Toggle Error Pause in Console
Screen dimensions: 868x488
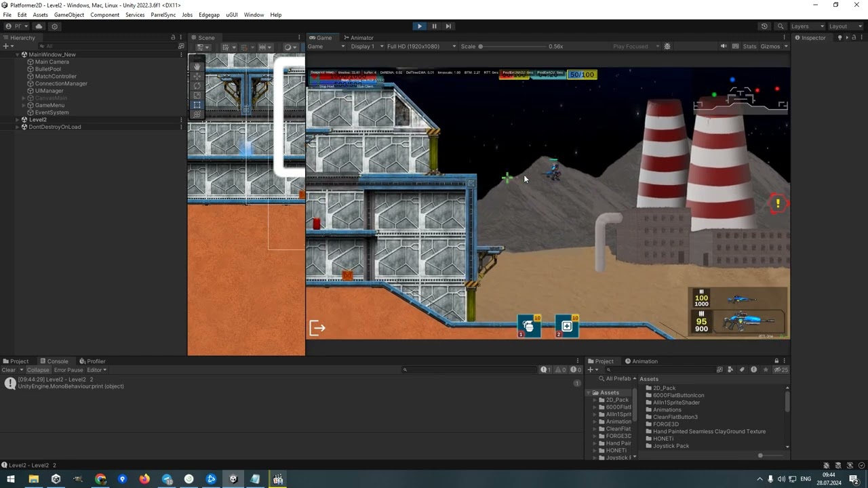click(x=68, y=370)
